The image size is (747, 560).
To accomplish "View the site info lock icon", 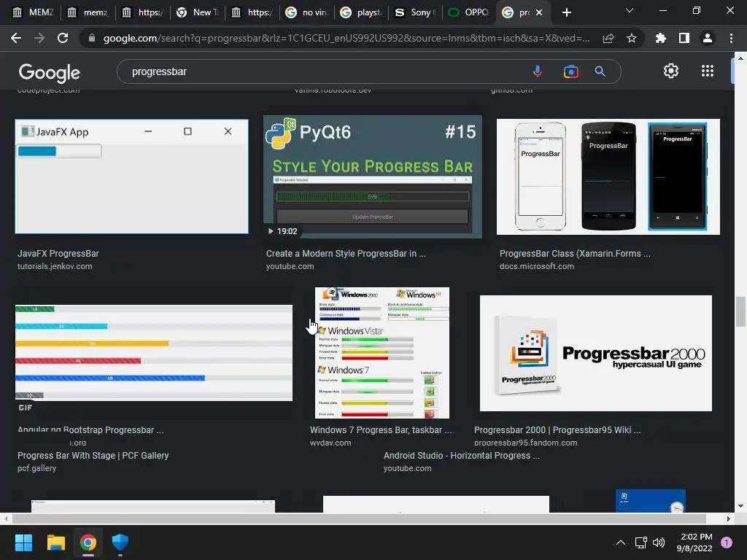I will (92, 38).
